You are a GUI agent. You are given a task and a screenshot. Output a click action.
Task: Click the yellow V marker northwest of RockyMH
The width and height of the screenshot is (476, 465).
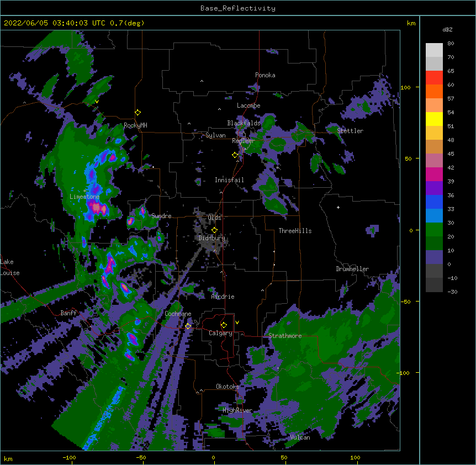click(97, 102)
